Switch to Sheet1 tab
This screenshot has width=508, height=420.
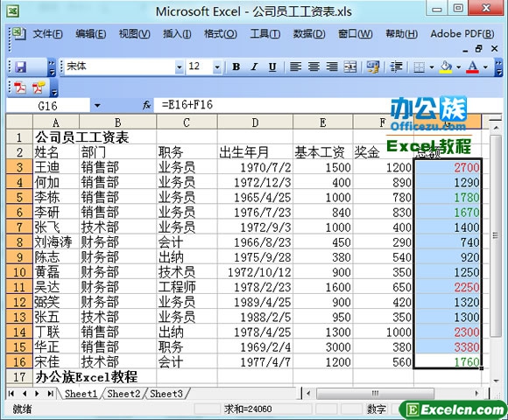(x=81, y=394)
